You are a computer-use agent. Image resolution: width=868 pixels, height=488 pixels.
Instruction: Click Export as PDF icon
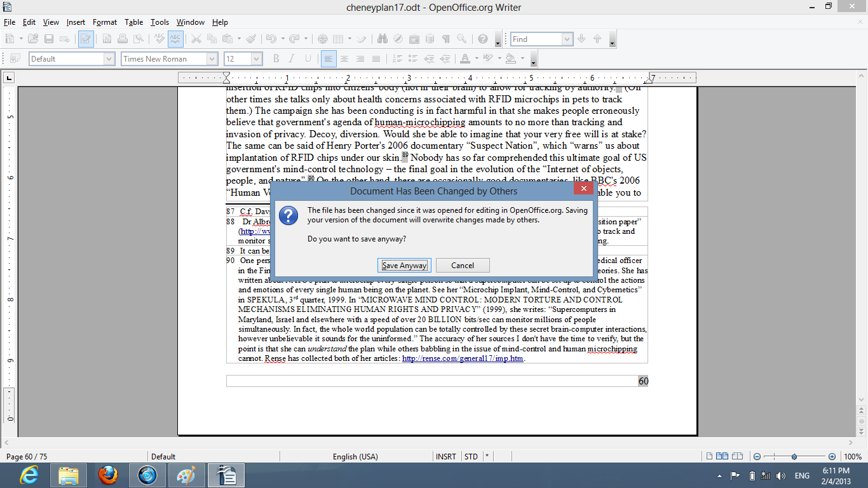(x=106, y=39)
